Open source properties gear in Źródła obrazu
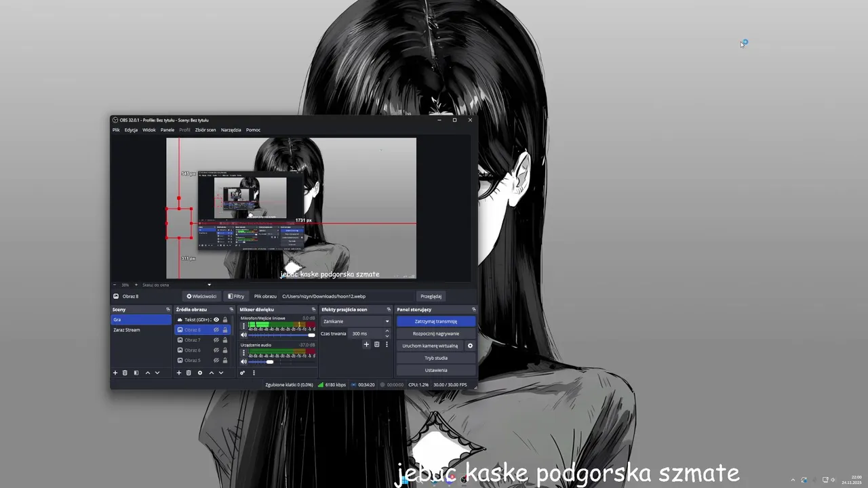 click(200, 373)
